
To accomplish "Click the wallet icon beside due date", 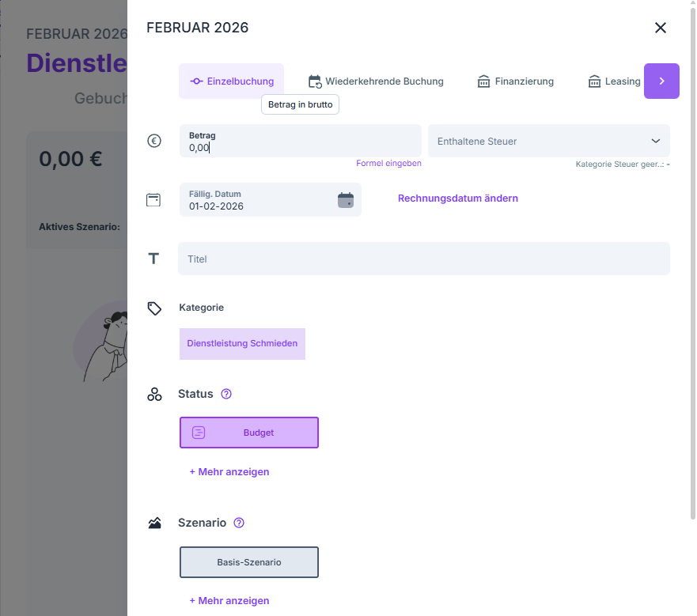I will click(x=153, y=199).
